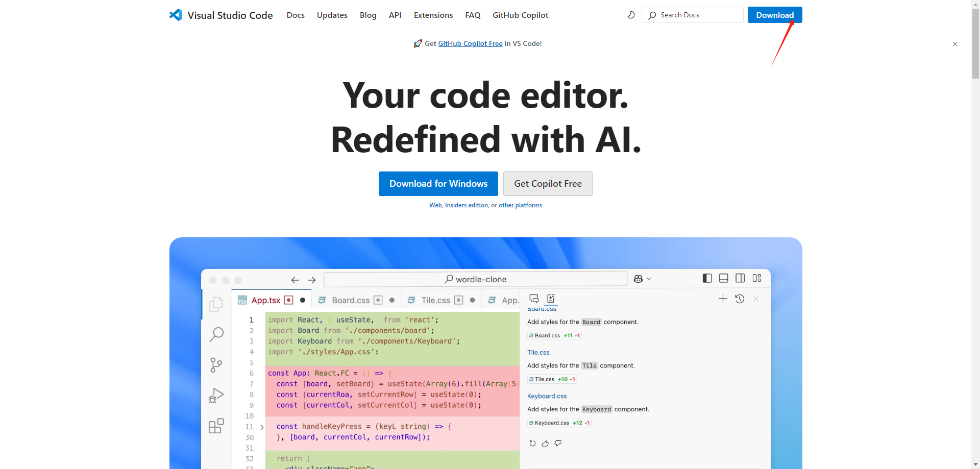The height and width of the screenshot is (469, 980).
Task: Click the rocket icon in the banner
Action: [418, 43]
